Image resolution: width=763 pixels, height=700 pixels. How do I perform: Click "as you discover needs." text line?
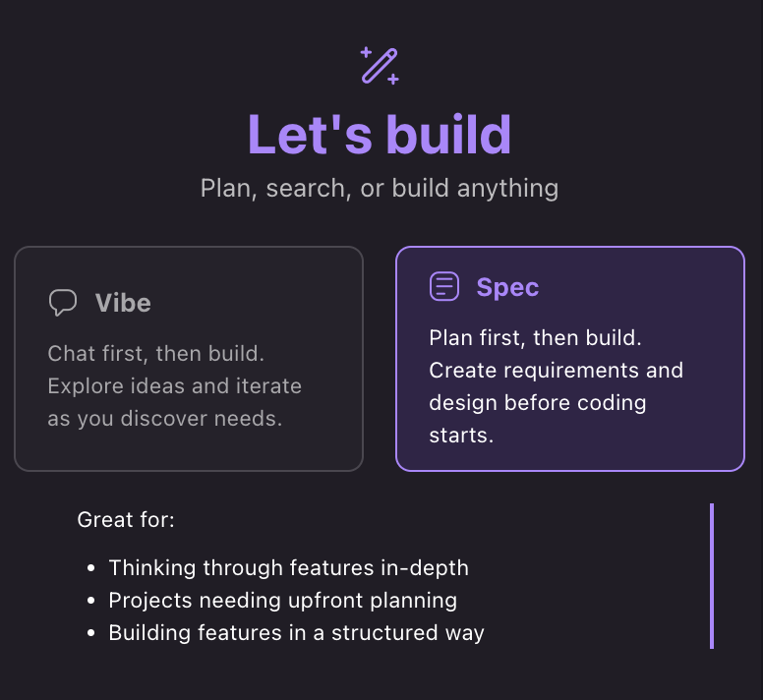pyautogui.click(x=165, y=418)
